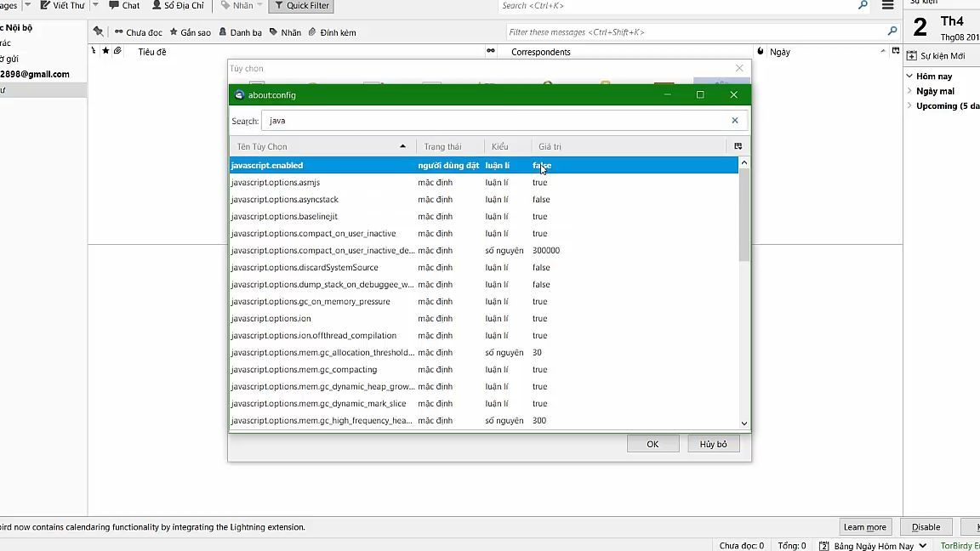Select javascript.options.ion.offthread_compilation row

click(x=484, y=336)
